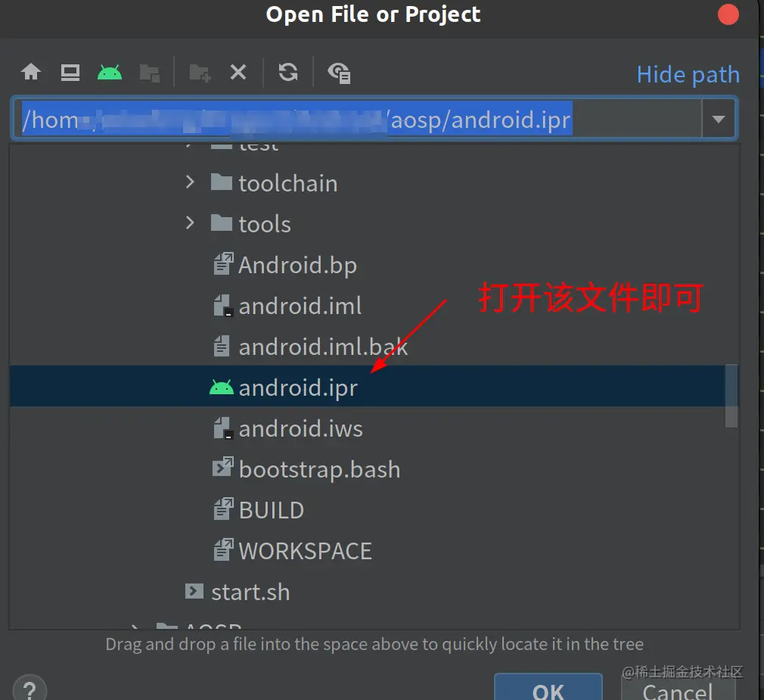Click the file tree scrollbar thumb
Image resolution: width=764 pixels, height=700 pixels.
point(731,396)
